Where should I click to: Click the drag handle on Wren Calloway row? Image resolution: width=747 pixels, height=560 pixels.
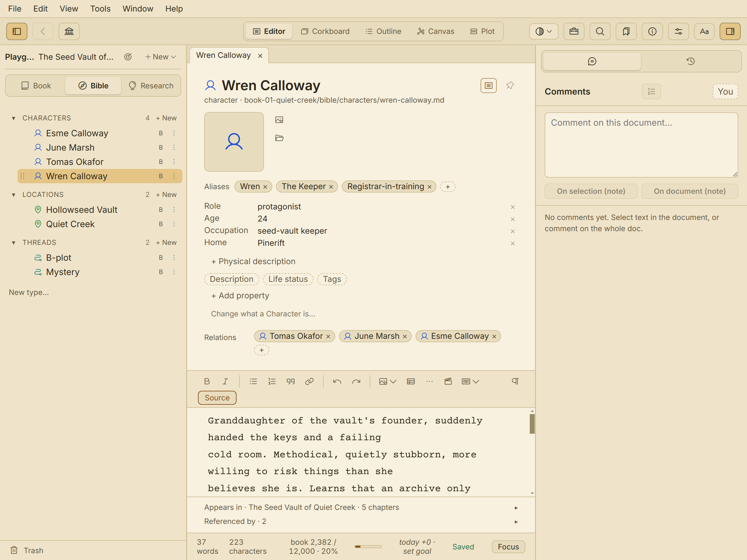tap(23, 176)
